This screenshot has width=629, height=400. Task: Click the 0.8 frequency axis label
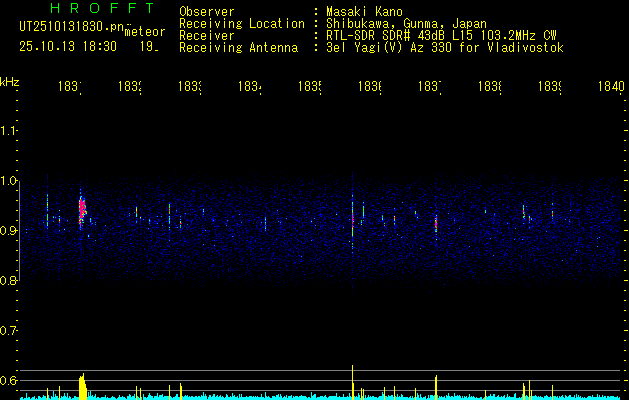(x=9, y=281)
